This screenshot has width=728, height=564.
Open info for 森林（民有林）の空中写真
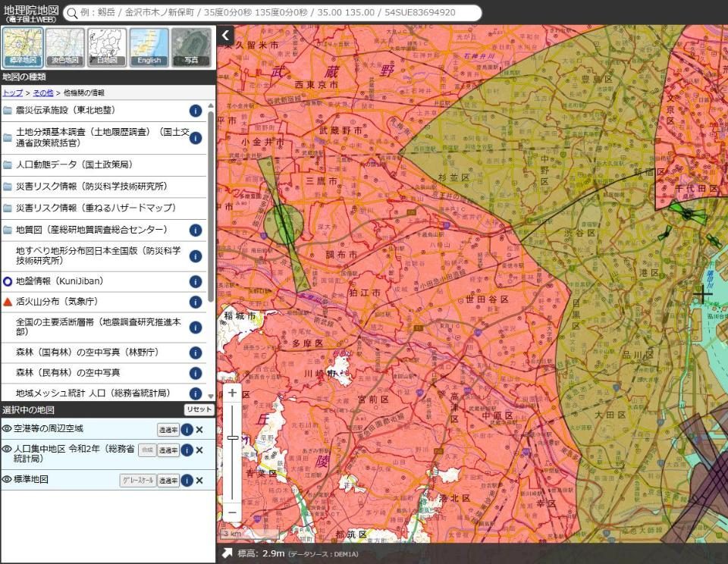tap(196, 373)
